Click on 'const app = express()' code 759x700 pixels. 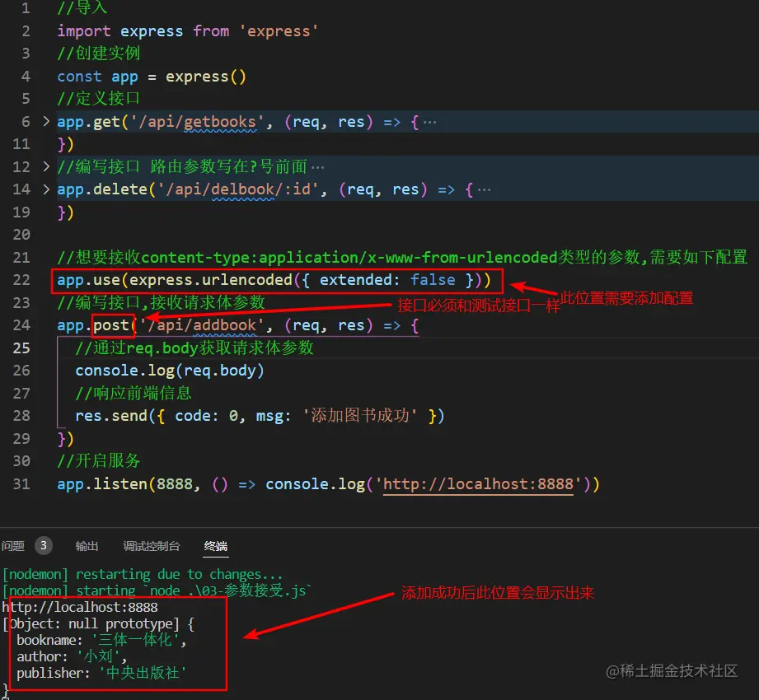tap(152, 77)
